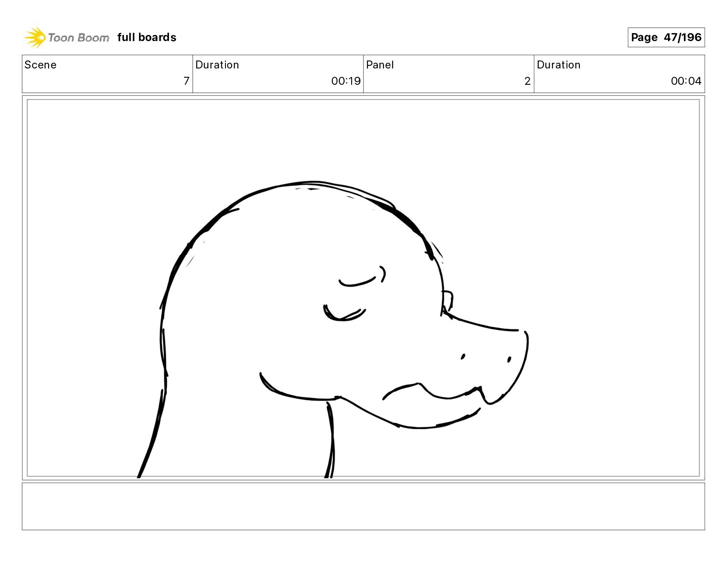This screenshot has height=563, width=728.
Task: Click the Page 47/196 indicator
Action: click(666, 37)
